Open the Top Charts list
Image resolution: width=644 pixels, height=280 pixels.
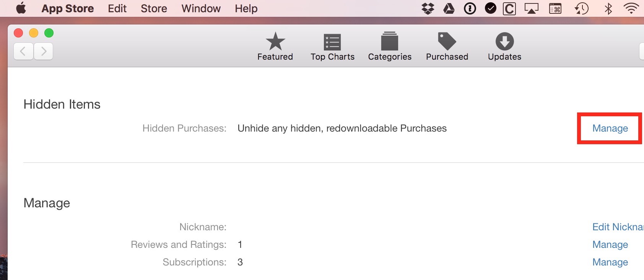click(332, 46)
